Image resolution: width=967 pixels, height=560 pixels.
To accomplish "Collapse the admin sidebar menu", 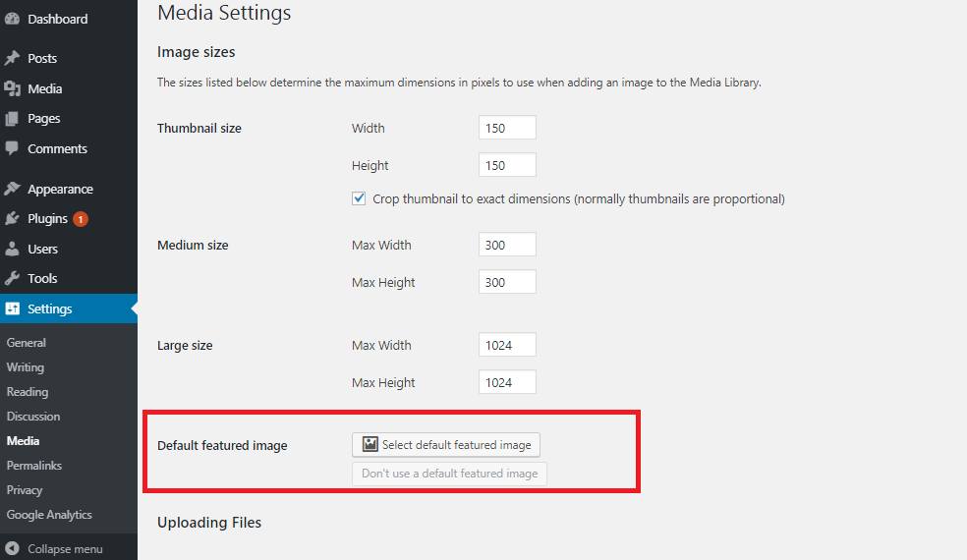I will click(x=53, y=548).
